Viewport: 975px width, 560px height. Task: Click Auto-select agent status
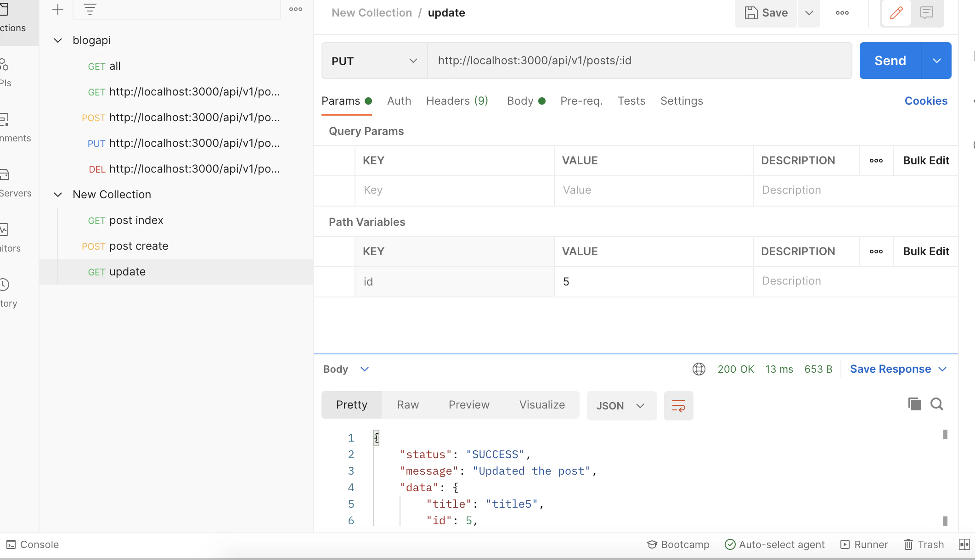click(774, 544)
